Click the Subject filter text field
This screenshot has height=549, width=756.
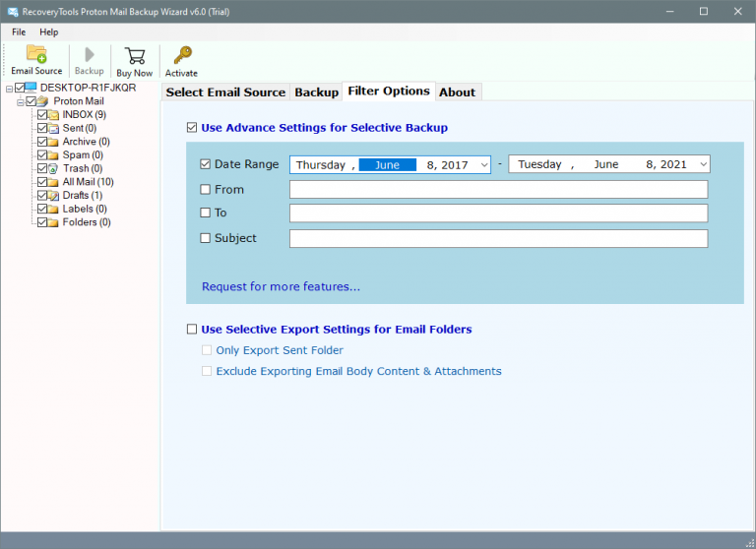point(498,239)
